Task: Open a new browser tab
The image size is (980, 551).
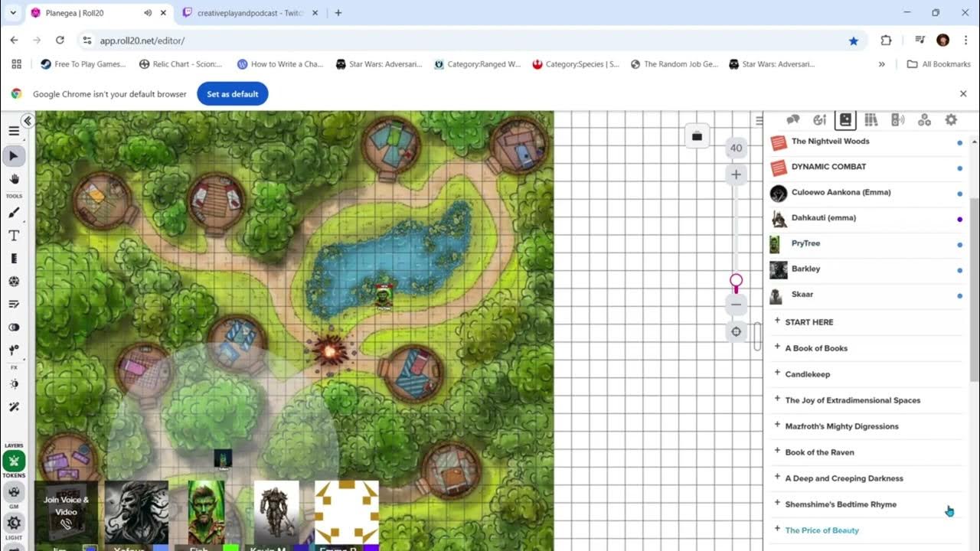Action: pyautogui.click(x=338, y=13)
